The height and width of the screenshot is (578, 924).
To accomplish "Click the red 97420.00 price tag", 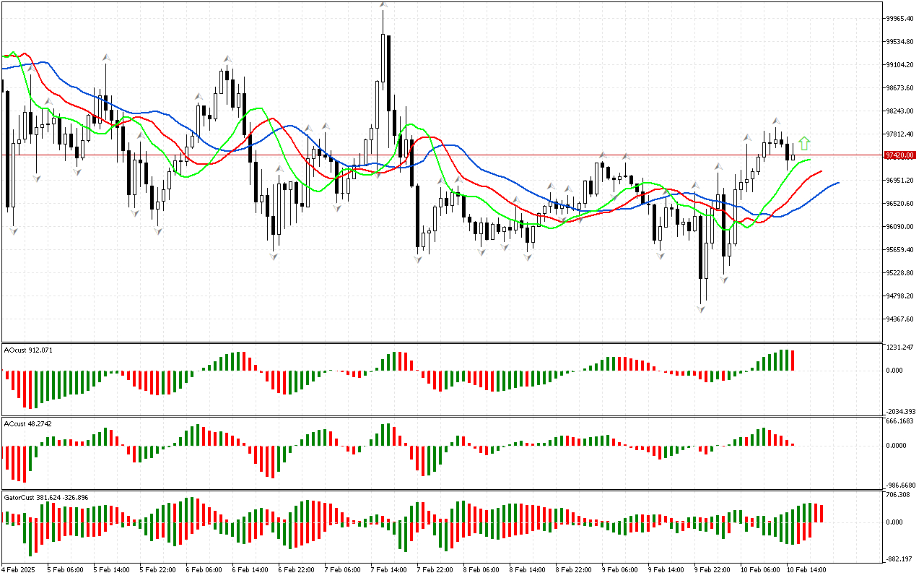I will (900, 155).
